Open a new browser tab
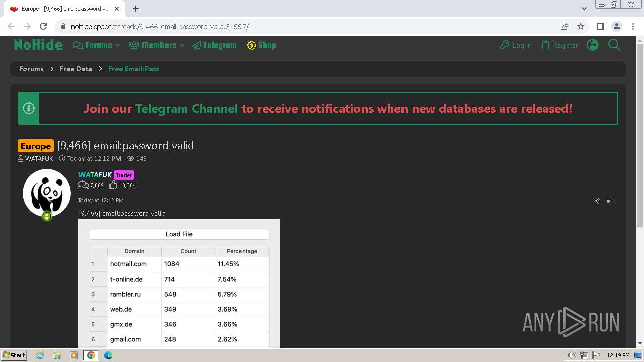The image size is (644, 362). [x=136, y=9]
